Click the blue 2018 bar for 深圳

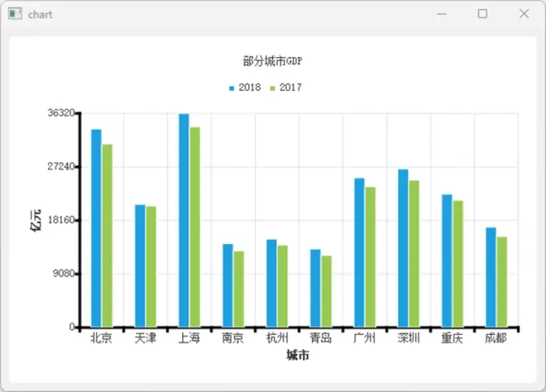403,248
